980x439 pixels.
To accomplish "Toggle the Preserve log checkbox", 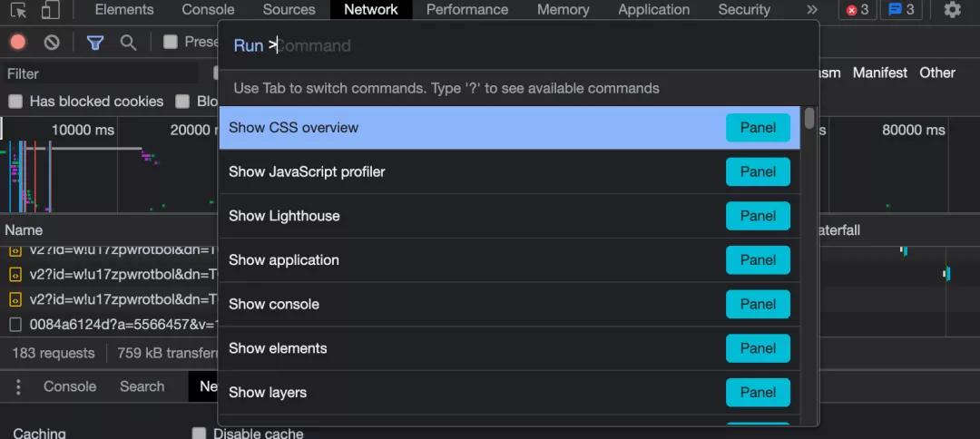I will pyautogui.click(x=170, y=42).
